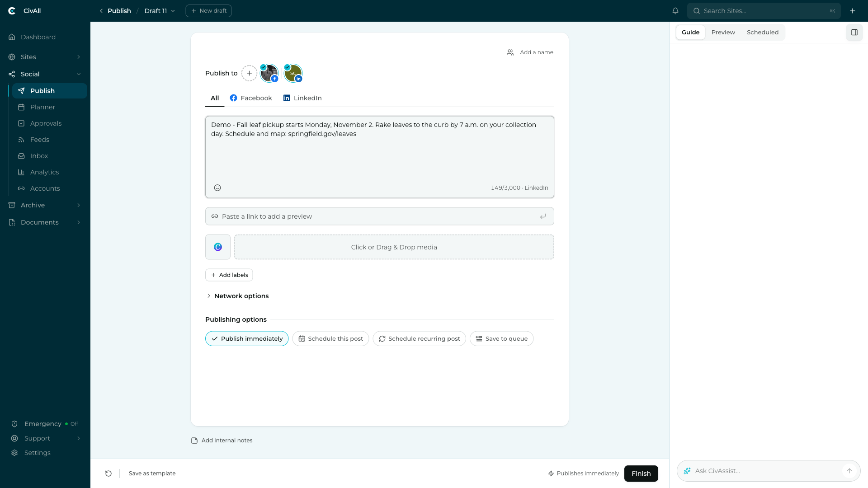The image size is (868, 488).
Task: Expand the Sites menu
Action: click(45, 57)
